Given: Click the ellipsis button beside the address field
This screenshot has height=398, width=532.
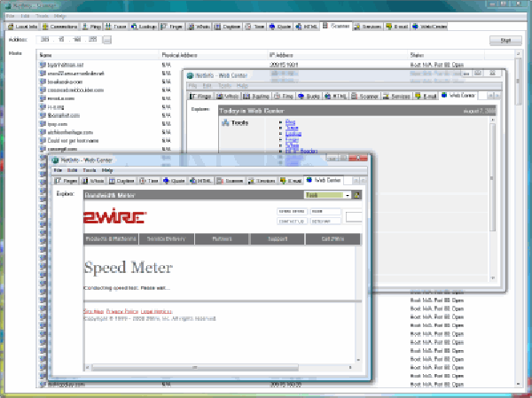Looking at the screenshot, I should [x=107, y=40].
